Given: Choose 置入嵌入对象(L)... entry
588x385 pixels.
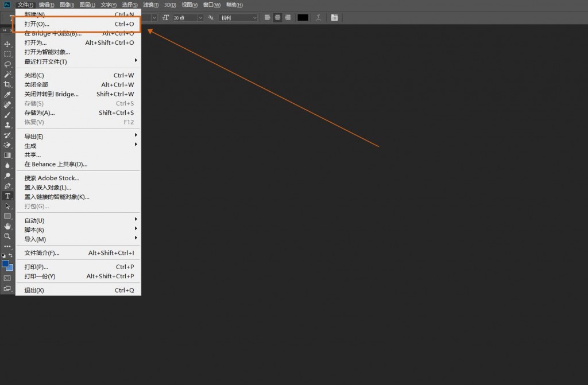Looking at the screenshot, I should pos(78,188).
